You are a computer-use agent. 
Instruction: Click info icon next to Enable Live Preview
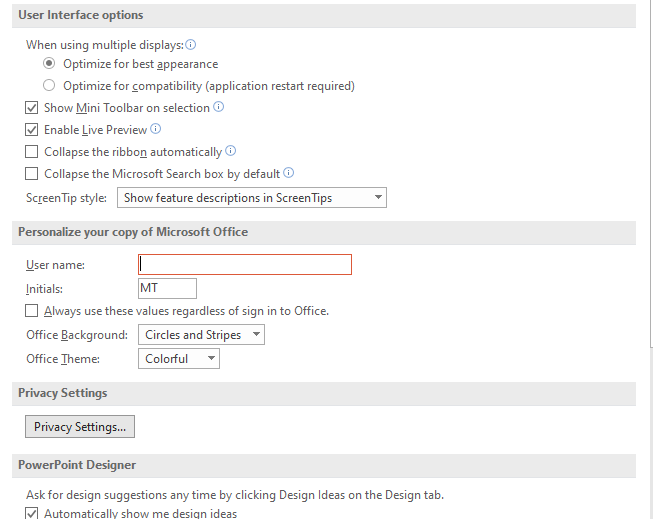coord(156,129)
